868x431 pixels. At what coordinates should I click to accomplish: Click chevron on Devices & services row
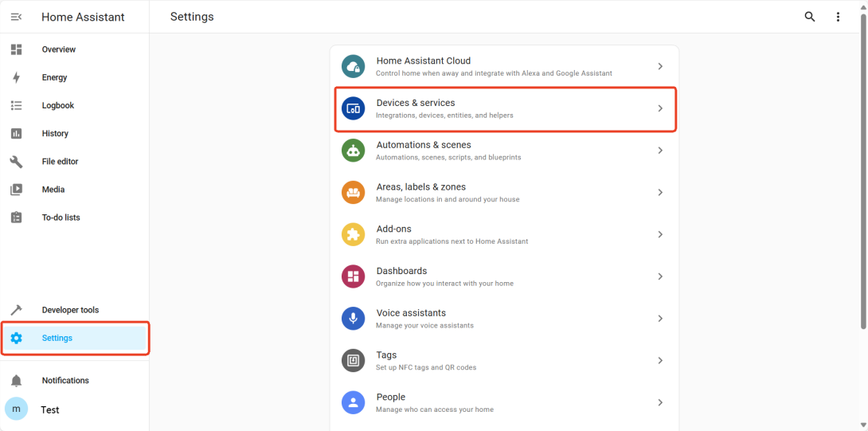(660, 108)
